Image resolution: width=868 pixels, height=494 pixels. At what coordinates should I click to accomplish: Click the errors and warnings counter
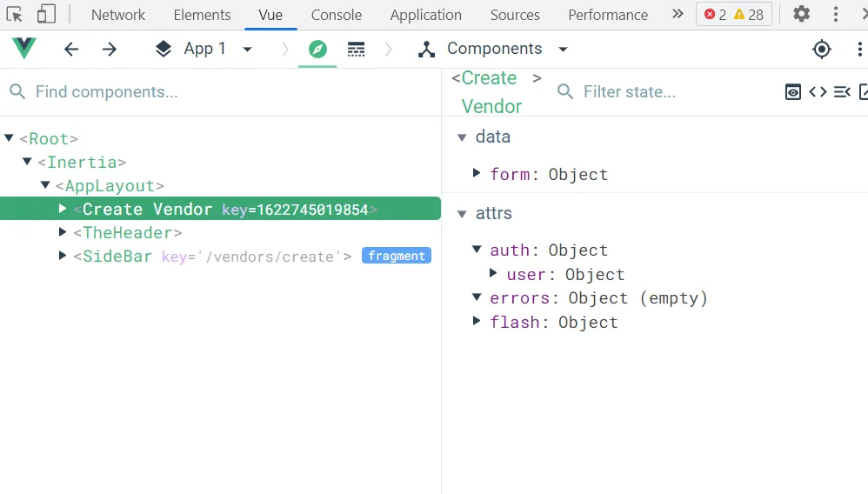tap(733, 15)
